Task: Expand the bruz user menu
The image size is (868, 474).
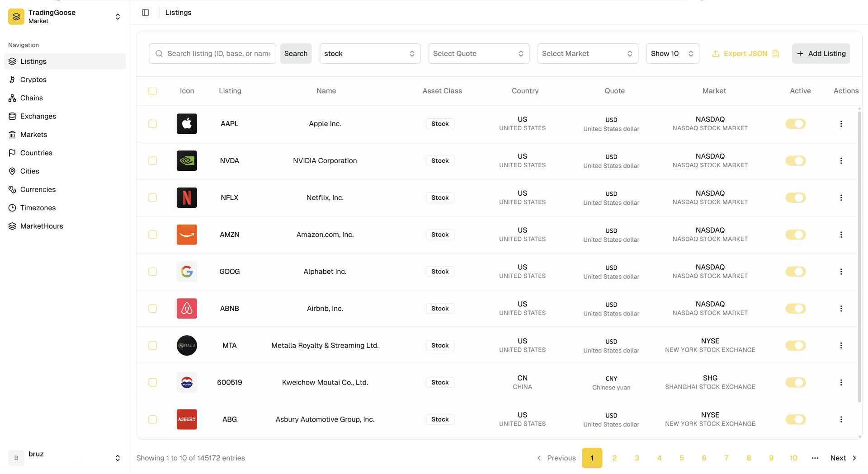Action: pos(118,458)
